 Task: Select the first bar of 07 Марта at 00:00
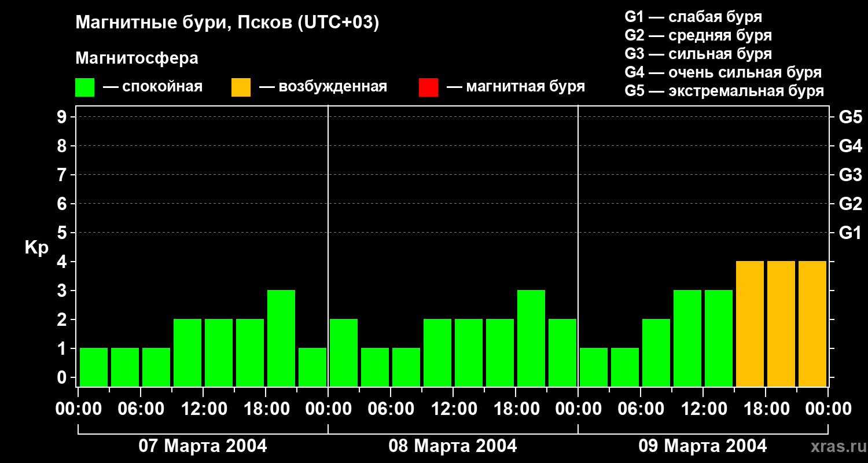pyautogui.click(x=94, y=367)
